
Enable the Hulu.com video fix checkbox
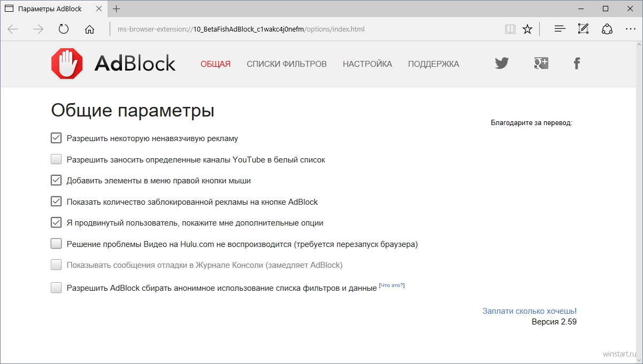pyautogui.click(x=56, y=244)
